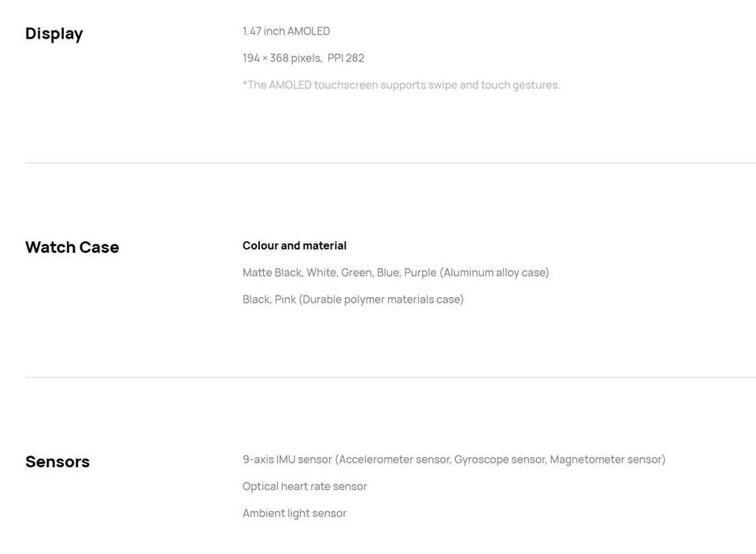
Task: Click the "Matte Black" colour name
Action: (272, 272)
